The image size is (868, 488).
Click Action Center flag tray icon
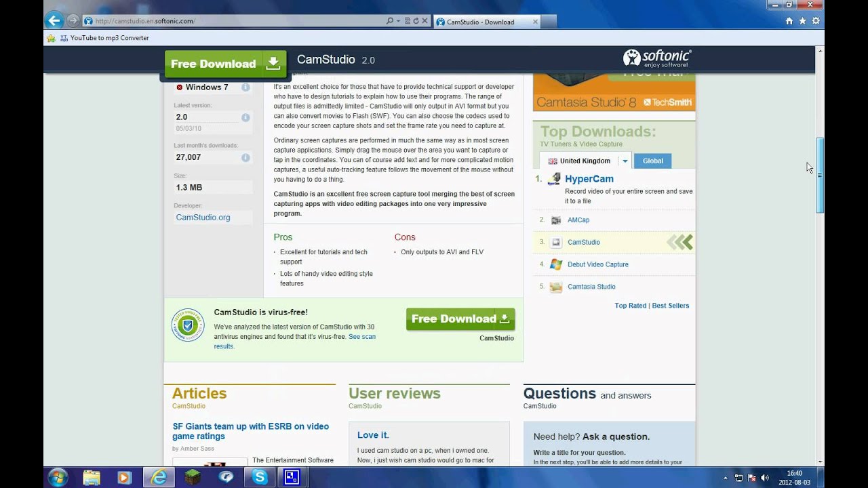tap(752, 478)
